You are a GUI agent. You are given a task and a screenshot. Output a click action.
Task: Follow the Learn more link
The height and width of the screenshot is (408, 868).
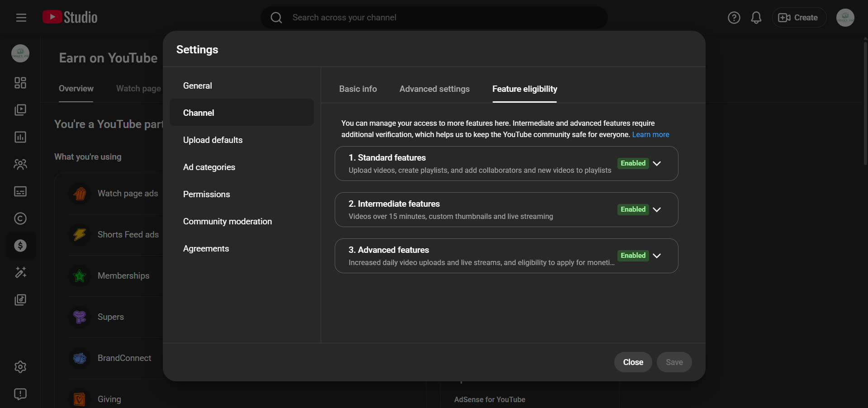pyautogui.click(x=650, y=135)
